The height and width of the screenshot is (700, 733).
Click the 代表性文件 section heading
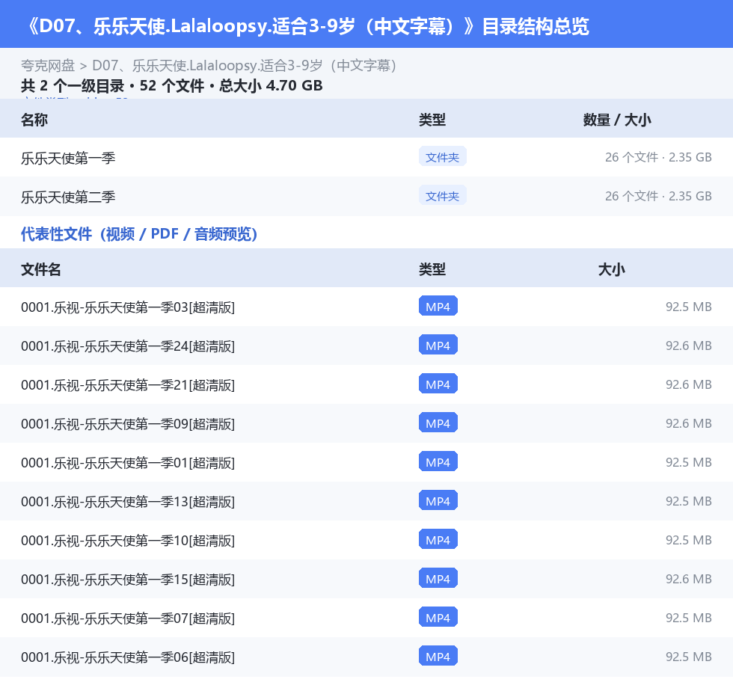pyautogui.click(x=139, y=233)
